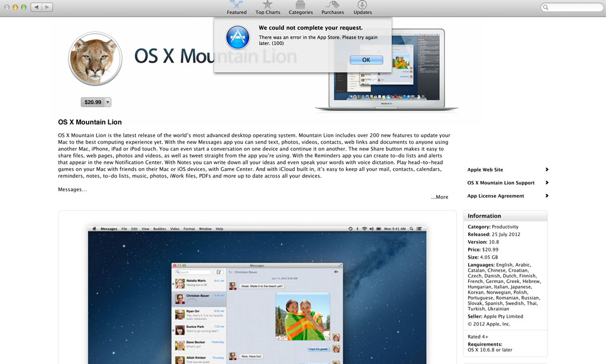
Task: Click 'Rated 4+' text
Action: pyautogui.click(x=478, y=337)
